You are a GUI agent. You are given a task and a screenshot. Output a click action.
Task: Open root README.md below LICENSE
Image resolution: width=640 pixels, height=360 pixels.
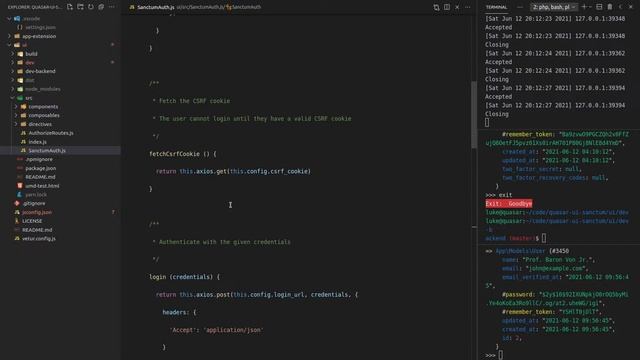click(x=37, y=230)
